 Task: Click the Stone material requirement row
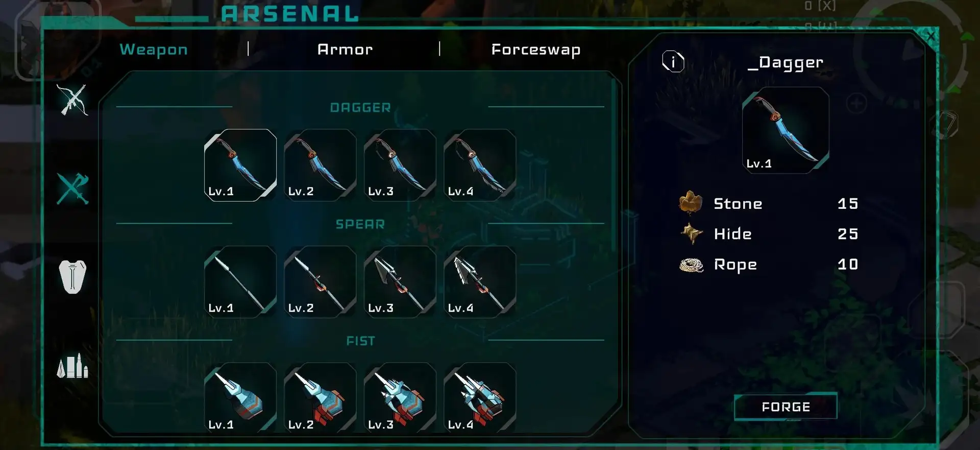pos(769,204)
